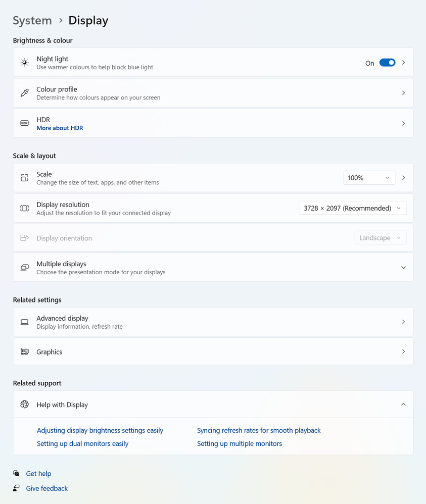Click the Multiple displays icon
The width and height of the screenshot is (426, 504).
(x=24, y=268)
